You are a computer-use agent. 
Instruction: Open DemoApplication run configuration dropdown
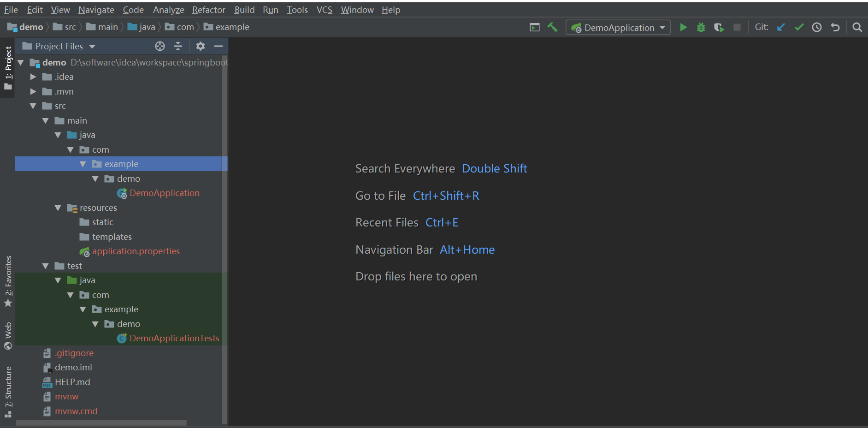[x=618, y=28]
